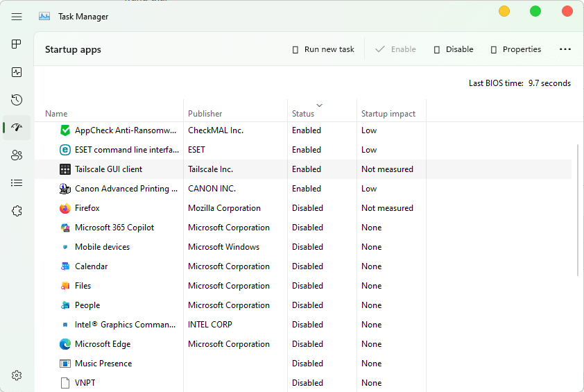Open Task Manager settings gear
584x392 pixels.
coord(17,375)
